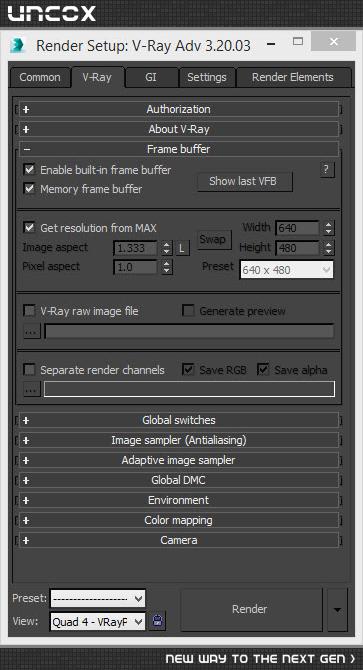Open the V-Ray raw image file browse button
Image resolution: width=363 pixels, height=670 pixels.
coord(32,331)
